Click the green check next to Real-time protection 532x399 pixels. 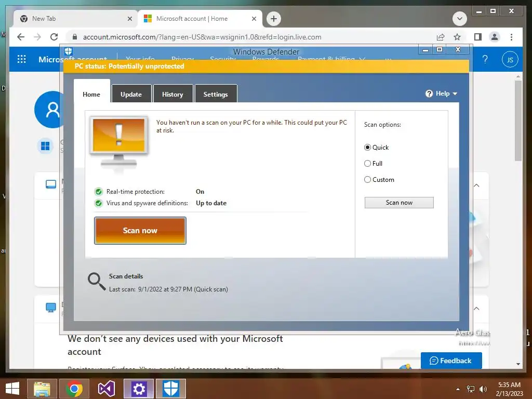point(98,192)
